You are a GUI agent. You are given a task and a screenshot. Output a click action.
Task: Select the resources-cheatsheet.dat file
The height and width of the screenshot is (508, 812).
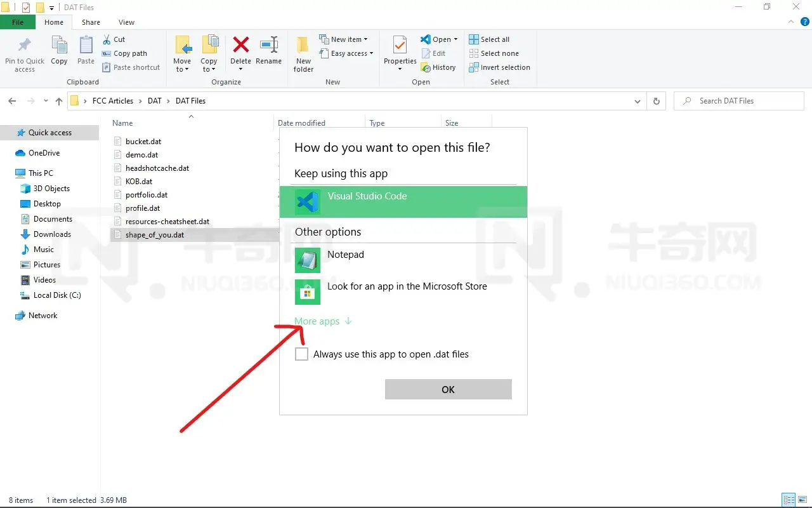point(167,222)
